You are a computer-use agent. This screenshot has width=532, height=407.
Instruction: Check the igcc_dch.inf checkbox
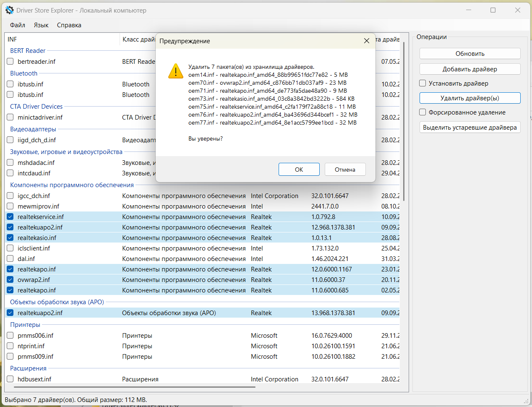coord(10,196)
